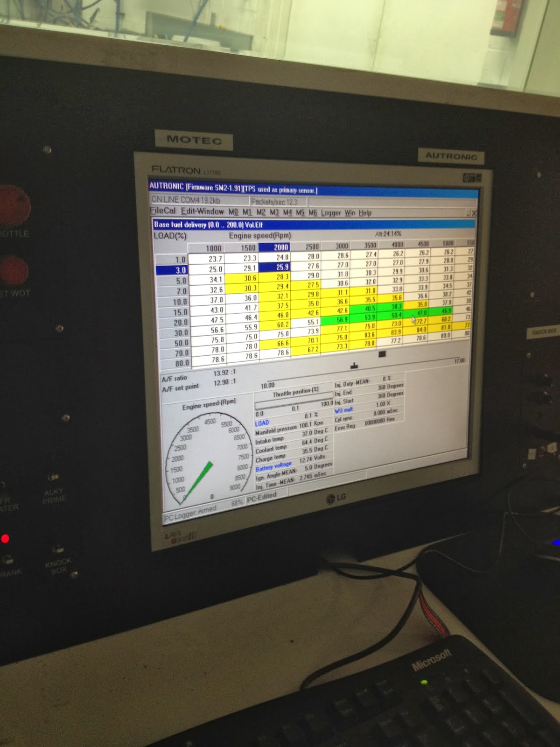Click the blue Battery voltage label
This screenshot has width=560, height=747.
click(x=273, y=467)
